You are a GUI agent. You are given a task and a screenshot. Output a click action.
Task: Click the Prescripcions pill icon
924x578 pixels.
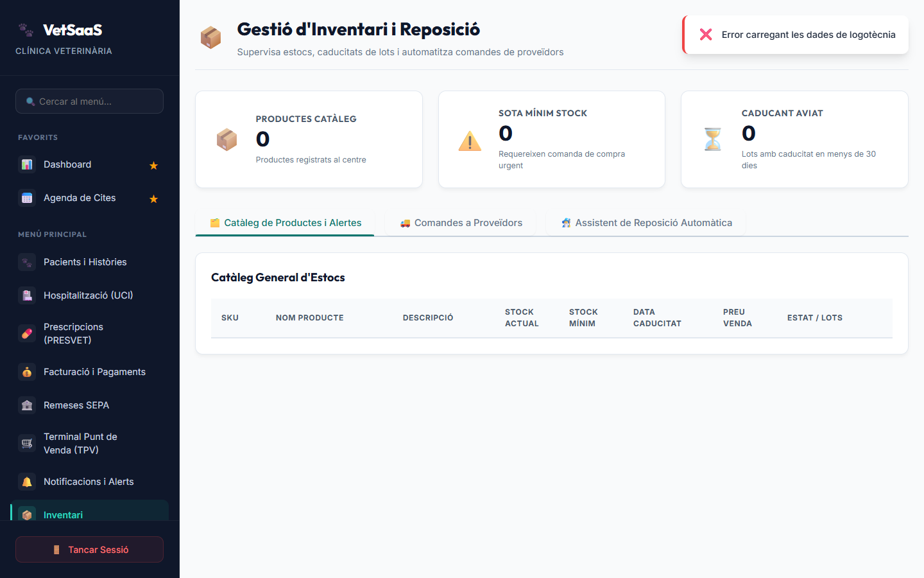27,334
